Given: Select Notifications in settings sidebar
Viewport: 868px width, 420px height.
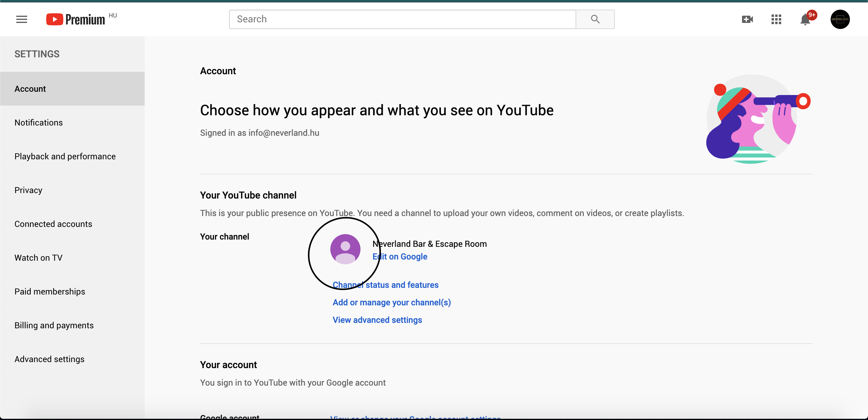Looking at the screenshot, I should 38,122.
